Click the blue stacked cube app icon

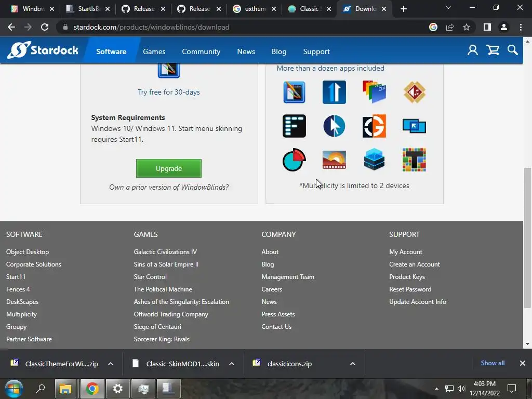pyautogui.click(x=374, y=159)
